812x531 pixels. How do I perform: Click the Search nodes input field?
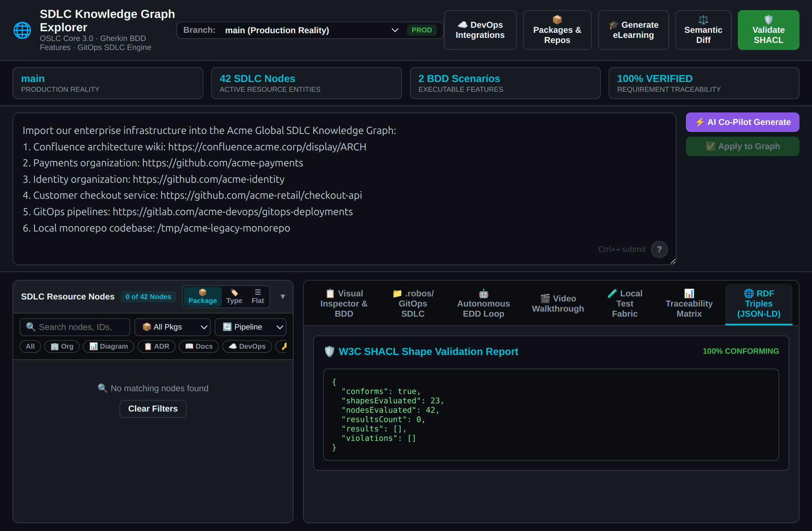75,327
